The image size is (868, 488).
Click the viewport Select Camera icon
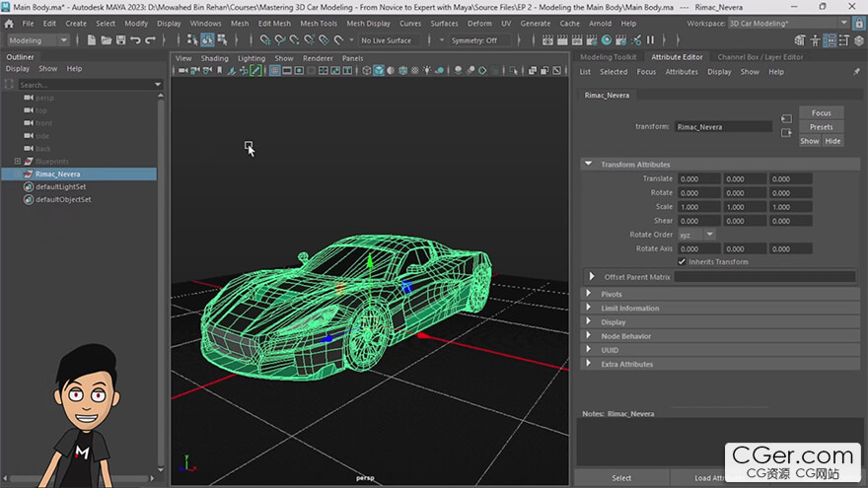[x=182, y=71]
